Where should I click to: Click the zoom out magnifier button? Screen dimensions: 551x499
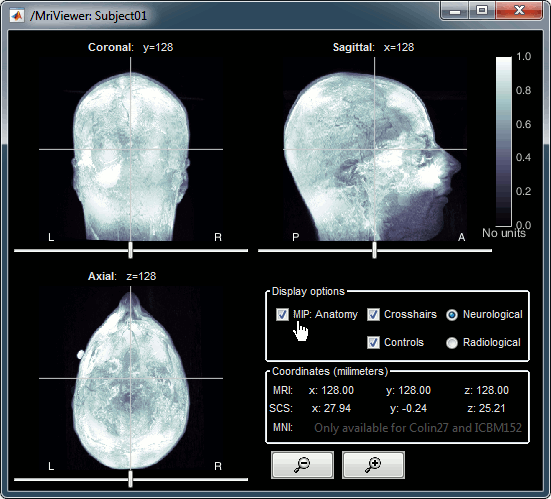[x=302, y=465]
